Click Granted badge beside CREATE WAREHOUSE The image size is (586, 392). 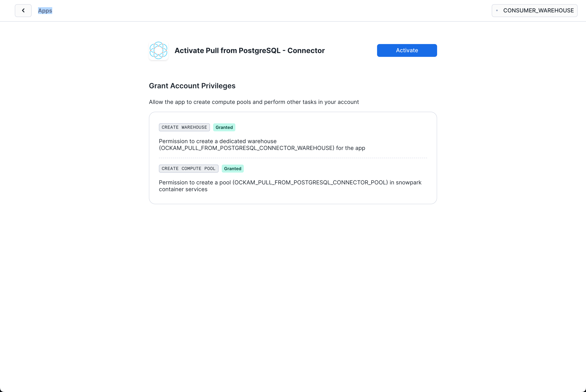pyautogui.click(x=224, y=127)
